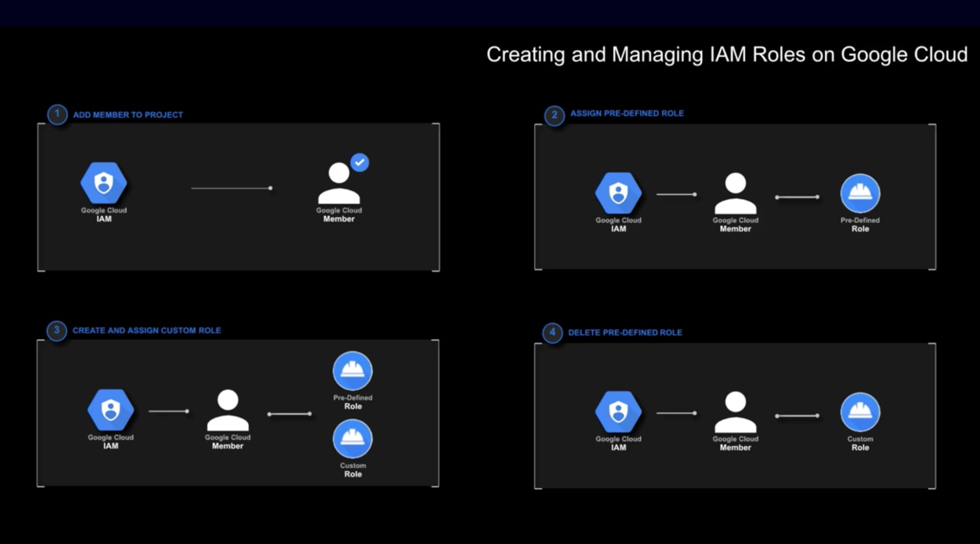Click the IAM hexagon icon in Delete Pre-Defined Role
This screenshot has width=980, height=544.
618,412
